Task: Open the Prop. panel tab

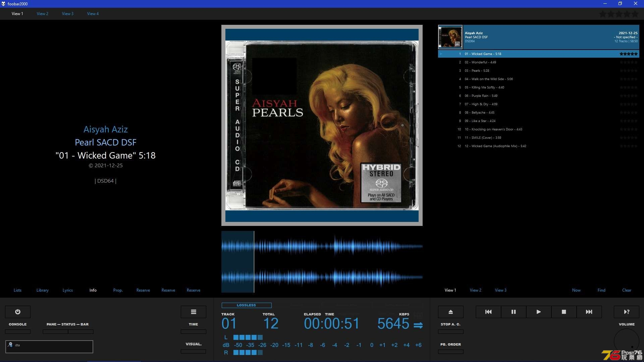Action: 118,290
